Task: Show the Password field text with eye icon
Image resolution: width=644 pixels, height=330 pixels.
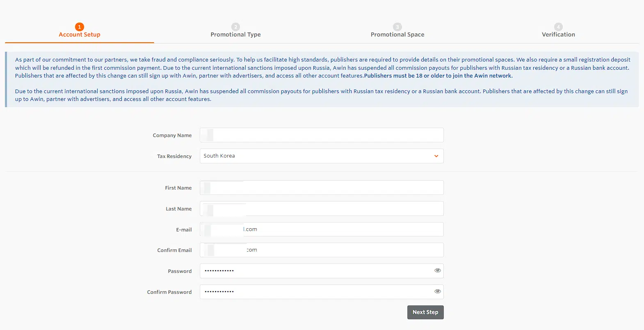Action: pos(437,270)
